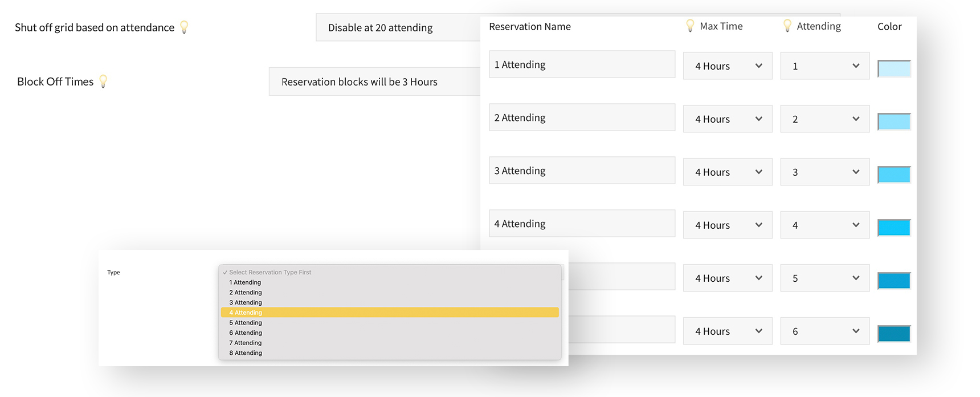
Task: Click the lightbulb beside Shut off grid
Action: 184,27
